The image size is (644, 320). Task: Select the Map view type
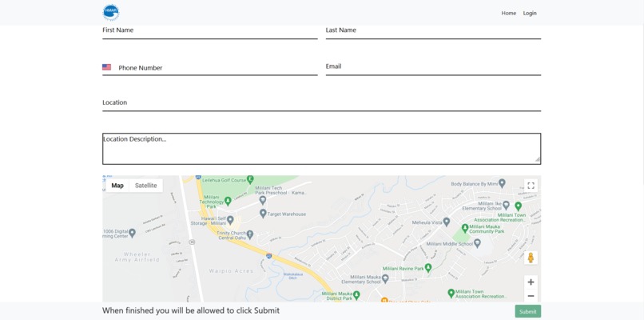point(117,186)
